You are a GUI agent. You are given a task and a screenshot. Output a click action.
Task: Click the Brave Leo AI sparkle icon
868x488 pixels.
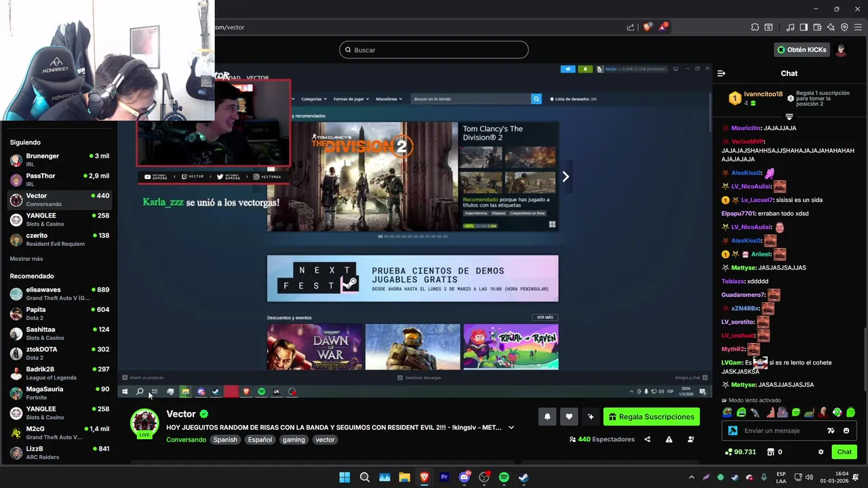coord(831,27)
